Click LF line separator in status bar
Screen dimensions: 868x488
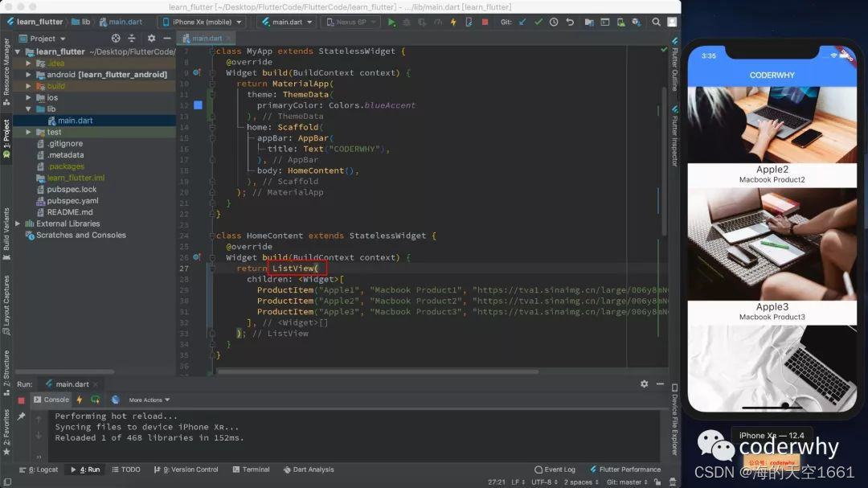tap(518, 482)
